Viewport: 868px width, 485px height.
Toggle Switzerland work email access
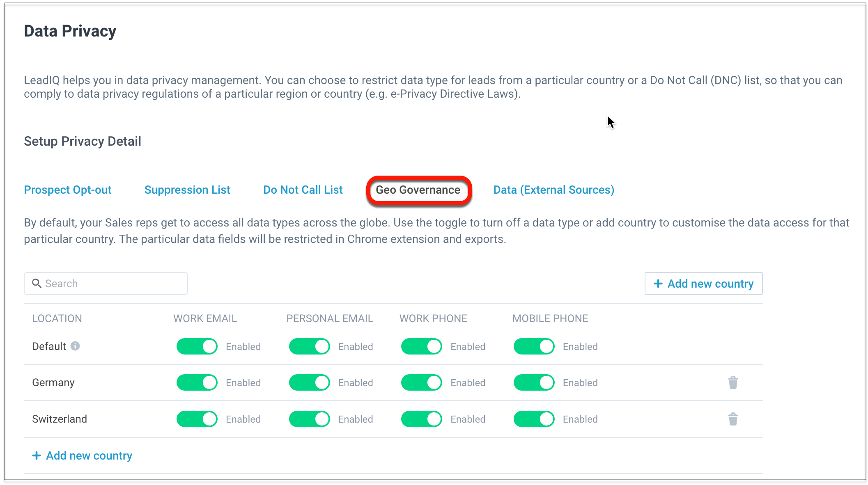point(197,419)
